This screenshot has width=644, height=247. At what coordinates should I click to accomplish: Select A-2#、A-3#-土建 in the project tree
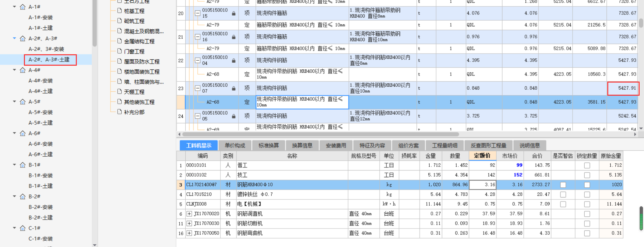(49, 60)
